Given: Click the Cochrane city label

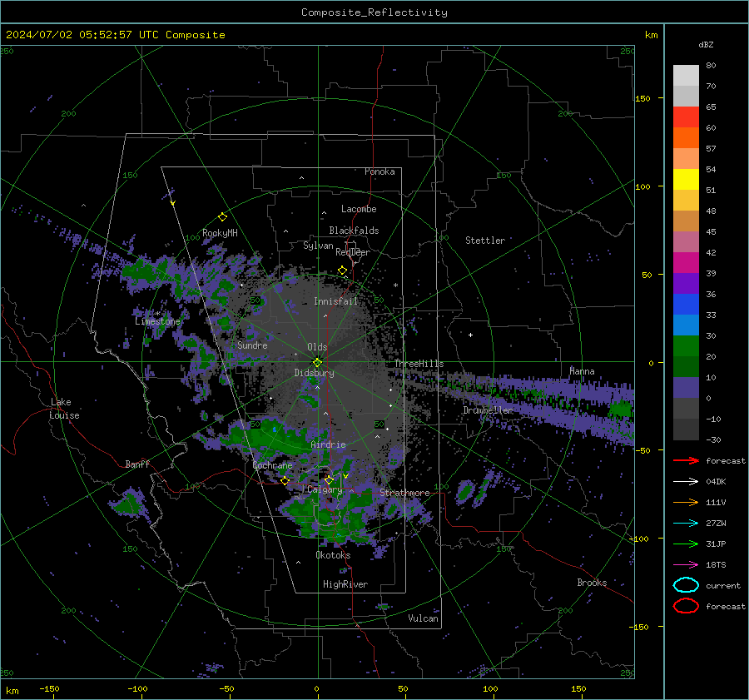Looking at the screenshot, I should [x=272, y=465].
